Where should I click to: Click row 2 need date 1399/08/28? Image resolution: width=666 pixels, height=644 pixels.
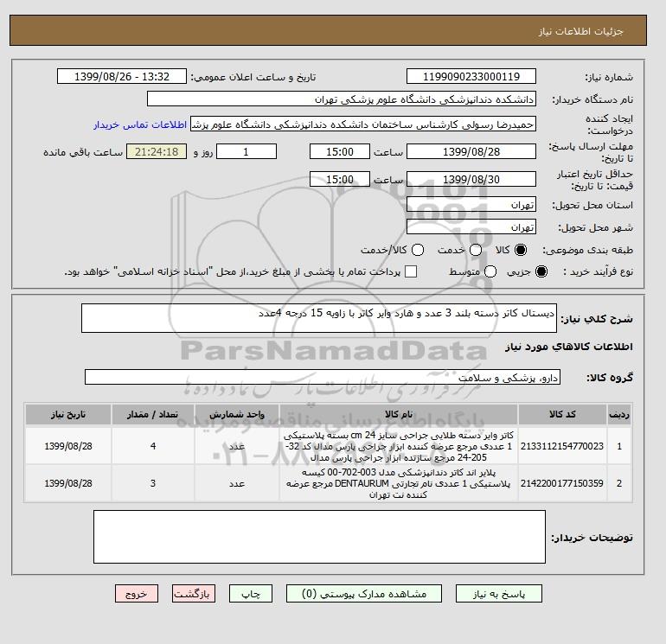point(68,483)
